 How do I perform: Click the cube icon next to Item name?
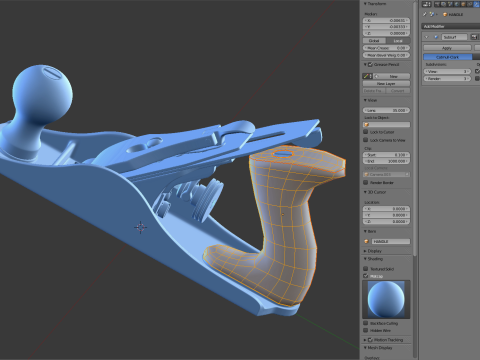366,241
